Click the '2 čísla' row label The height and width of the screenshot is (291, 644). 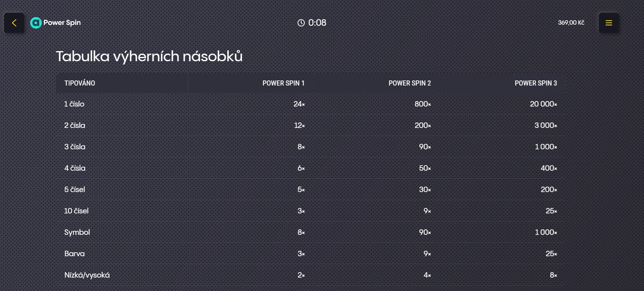pyautogui.click(x=75, y=125)
